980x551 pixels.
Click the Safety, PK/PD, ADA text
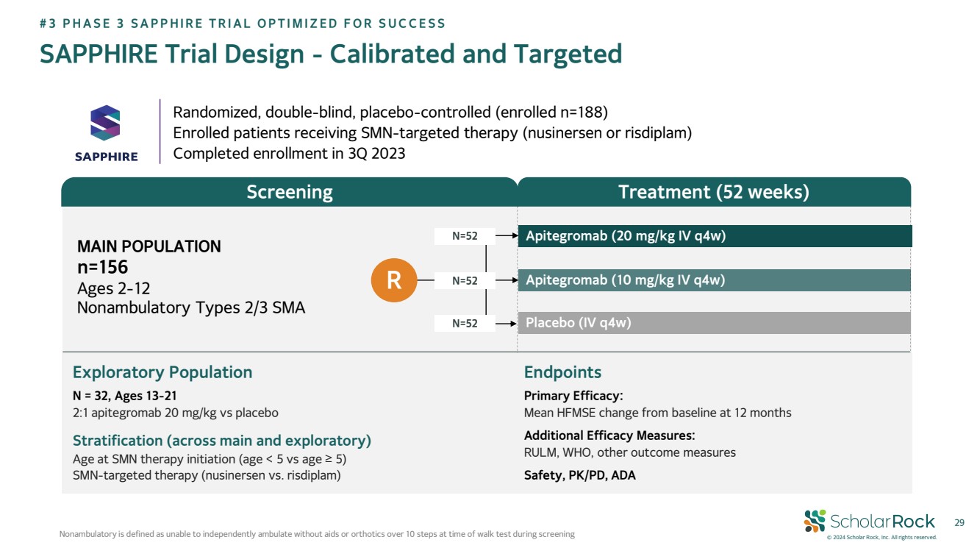click(x=579, y=475)
